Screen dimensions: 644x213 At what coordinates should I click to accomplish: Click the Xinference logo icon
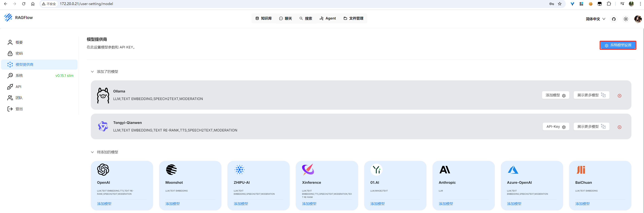point(308,170)
